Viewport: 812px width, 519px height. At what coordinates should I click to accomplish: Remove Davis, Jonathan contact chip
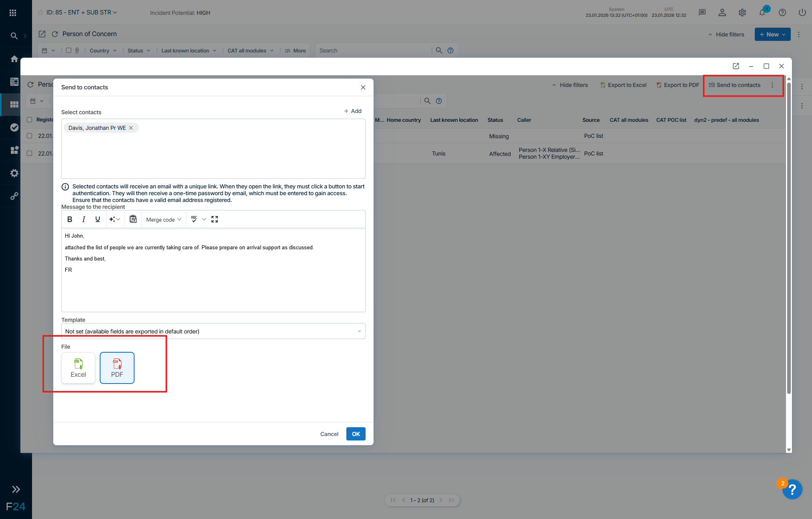pos(131,128)
